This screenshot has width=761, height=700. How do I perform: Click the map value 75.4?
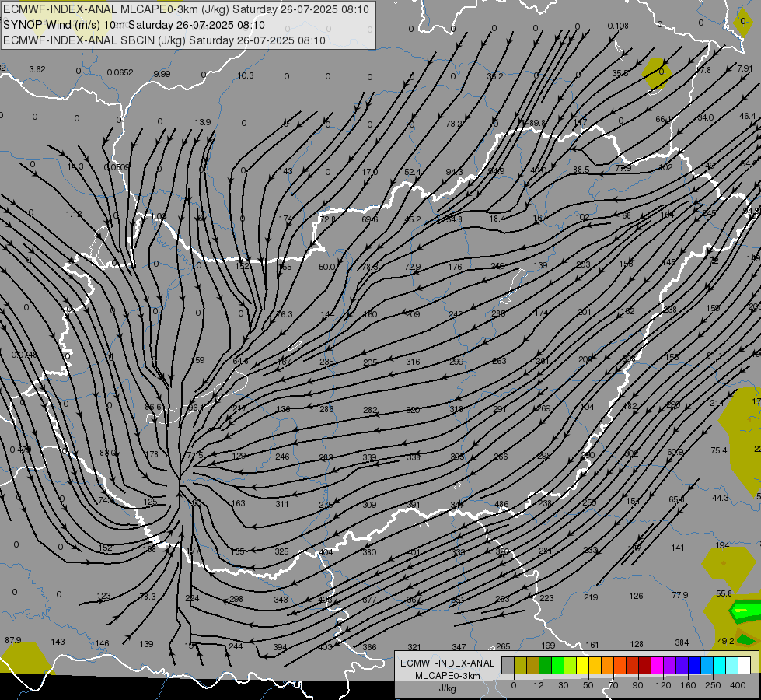pyautogui.click(x=719, y=450)
